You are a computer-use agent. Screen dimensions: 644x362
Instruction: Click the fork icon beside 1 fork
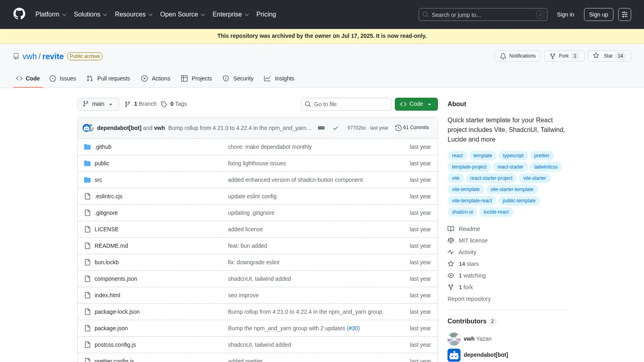point(451,287)
